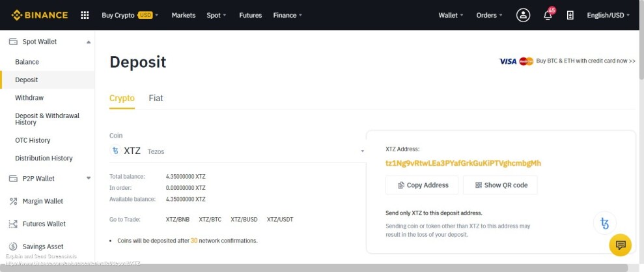644x272 pixels.
Task: Click the floating Tezos logo in address panel
Action: click(604, 223)
